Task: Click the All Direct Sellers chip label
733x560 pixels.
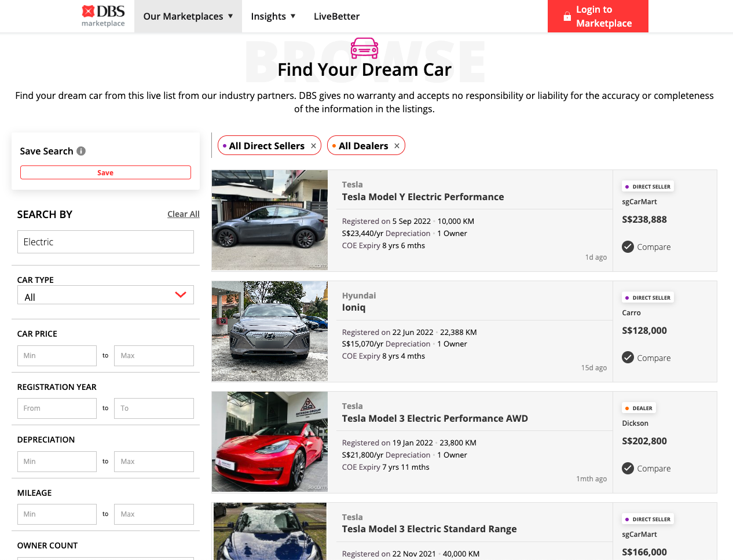Action: (x=266, y=146)
